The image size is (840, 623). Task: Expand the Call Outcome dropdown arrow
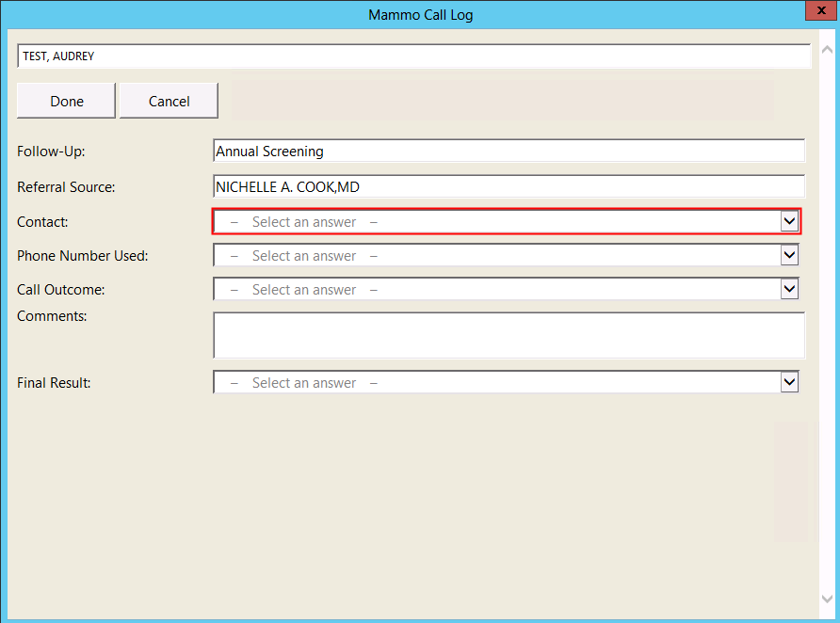click(789, 289)
